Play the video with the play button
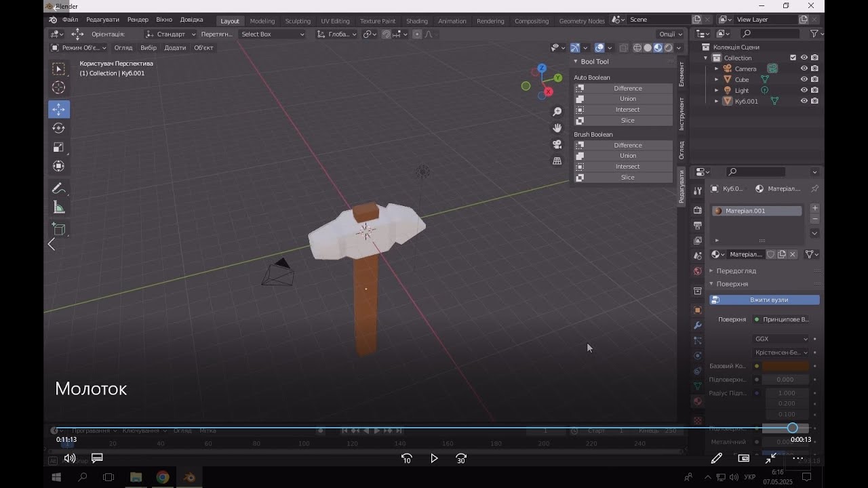The width and height of the screenshot is (868, 488). point(434,458)
